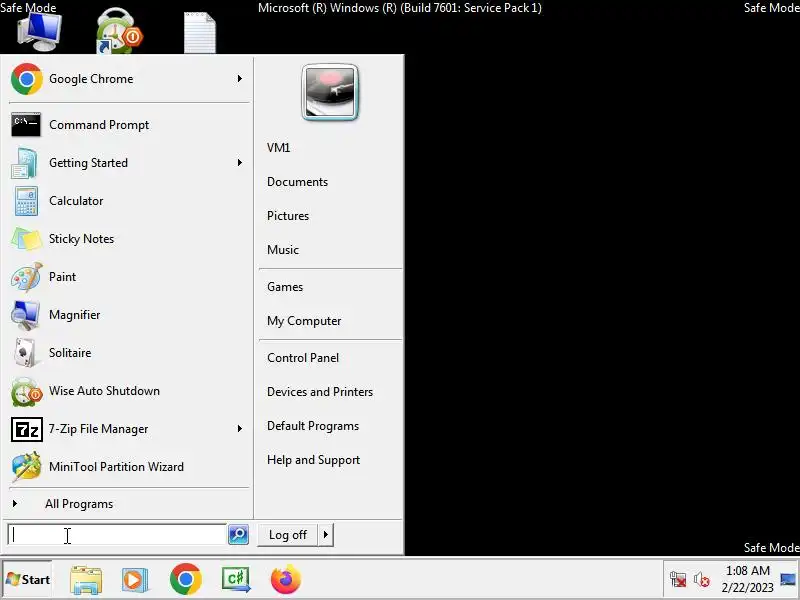Open Games from the Start menu
This screenshot has width=800, height=600.
(285, 287)
